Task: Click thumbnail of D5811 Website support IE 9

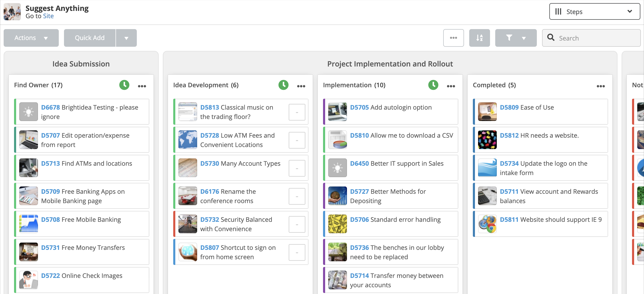Action: [487, 224]
